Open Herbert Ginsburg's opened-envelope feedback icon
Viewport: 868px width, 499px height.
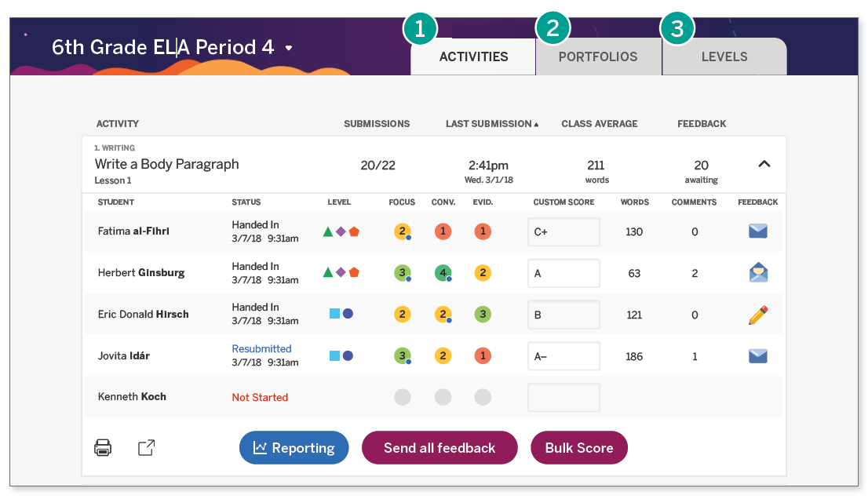tap(757, 273)
